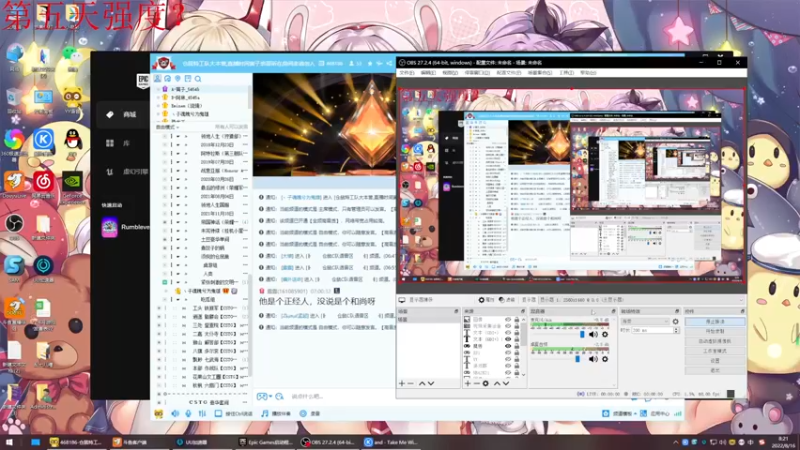Screen dimensions: 800x450
Task: Open 商城 in Epic Games launcher sidebar
Action: 122,114
